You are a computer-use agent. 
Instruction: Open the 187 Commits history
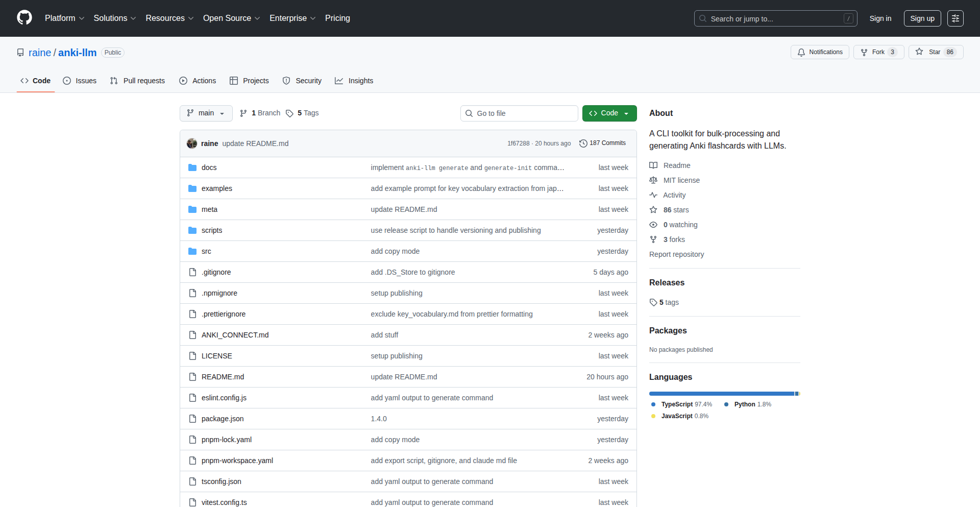tap(602, 143)
